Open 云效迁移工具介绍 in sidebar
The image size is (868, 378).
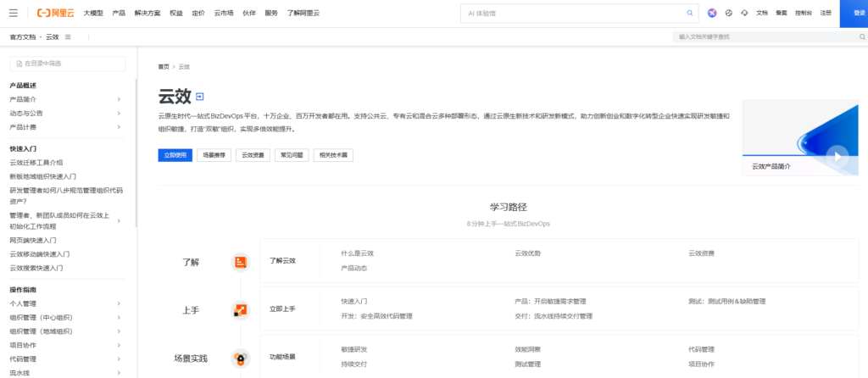coord(36,163)
